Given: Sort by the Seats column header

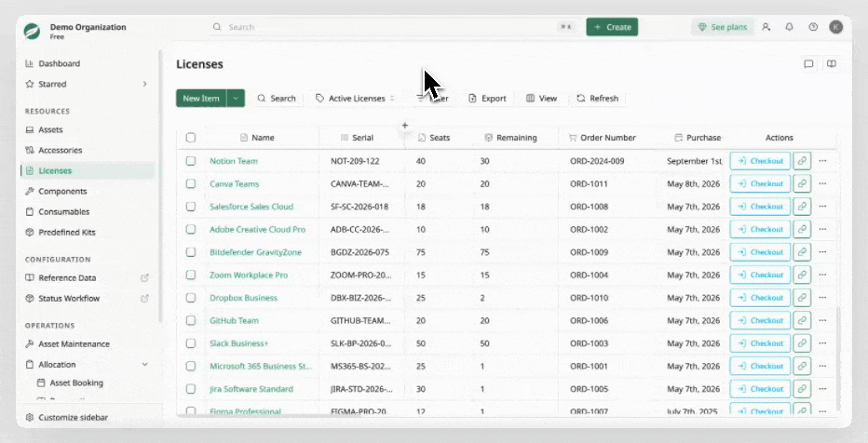Looking at the screenshot, I should 433,138.
